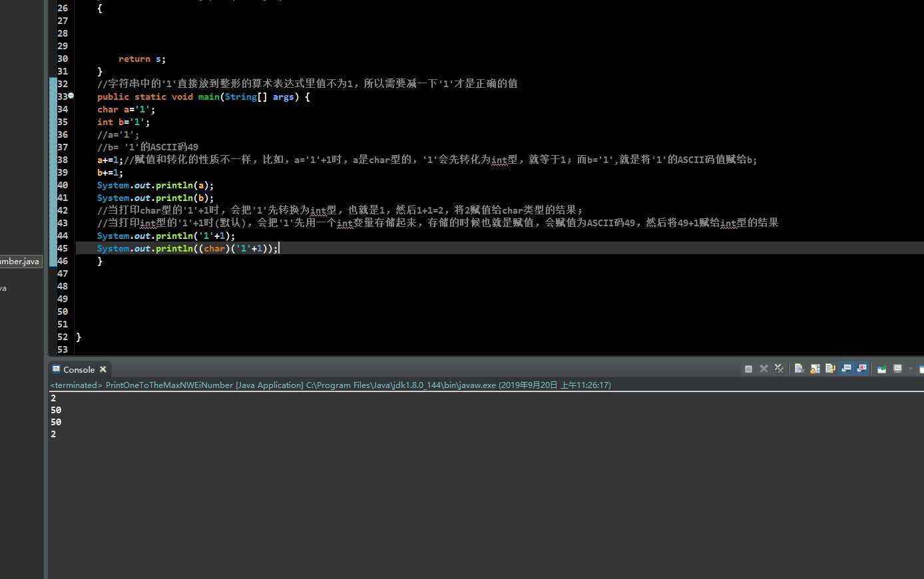Close the Console view tab
Screen dimensions: 924x579
coord(103,369)
